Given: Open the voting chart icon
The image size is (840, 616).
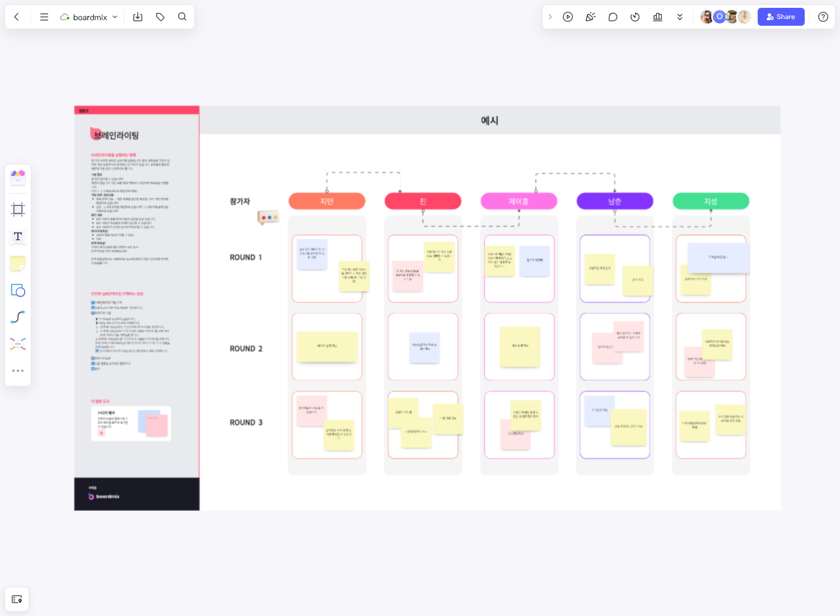Looking at the screenshot, I should pyautogui.click(x=657, y=17).
